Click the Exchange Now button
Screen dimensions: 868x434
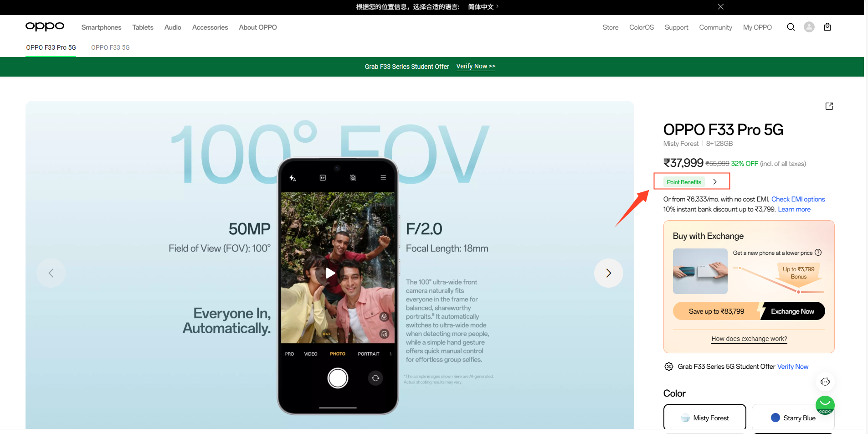click(x=792, y=311)
